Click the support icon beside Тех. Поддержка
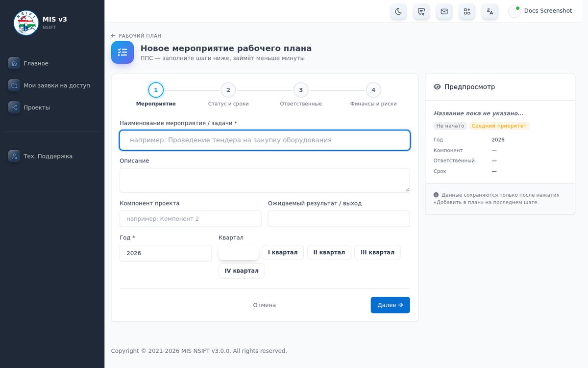The width and height of the screenshot is (588, 368). [x=14, y=156]
